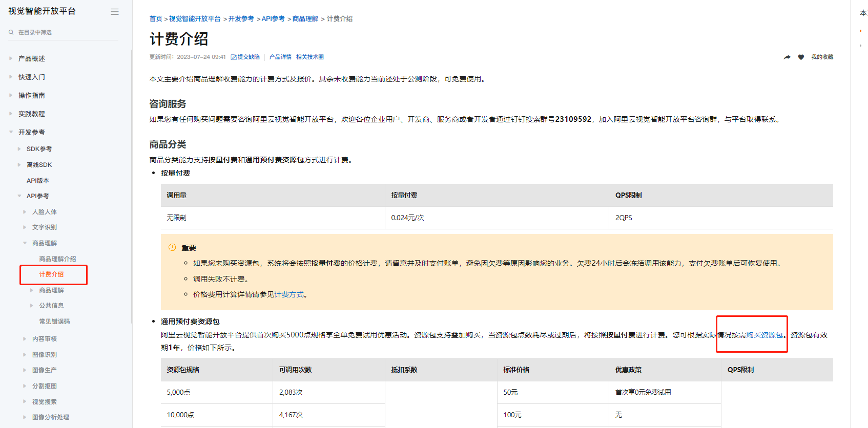Expand the 商品理解 child node under 计费介绍

[x=32, y=290]
